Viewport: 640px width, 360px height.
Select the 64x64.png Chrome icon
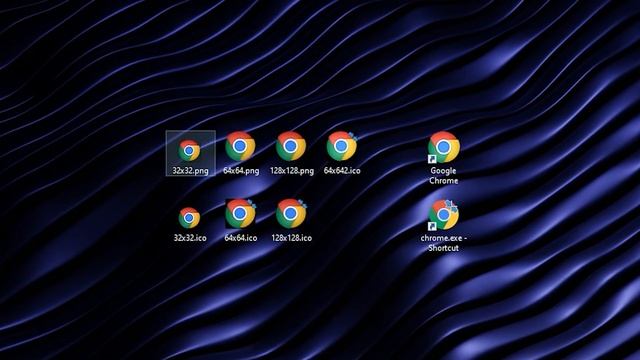click(240, 146)
